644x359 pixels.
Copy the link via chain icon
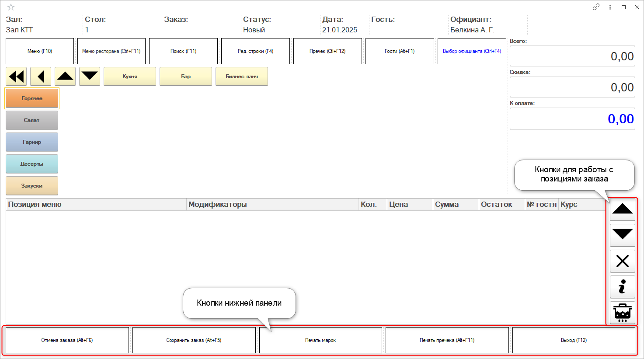click(x=596, y=7)
